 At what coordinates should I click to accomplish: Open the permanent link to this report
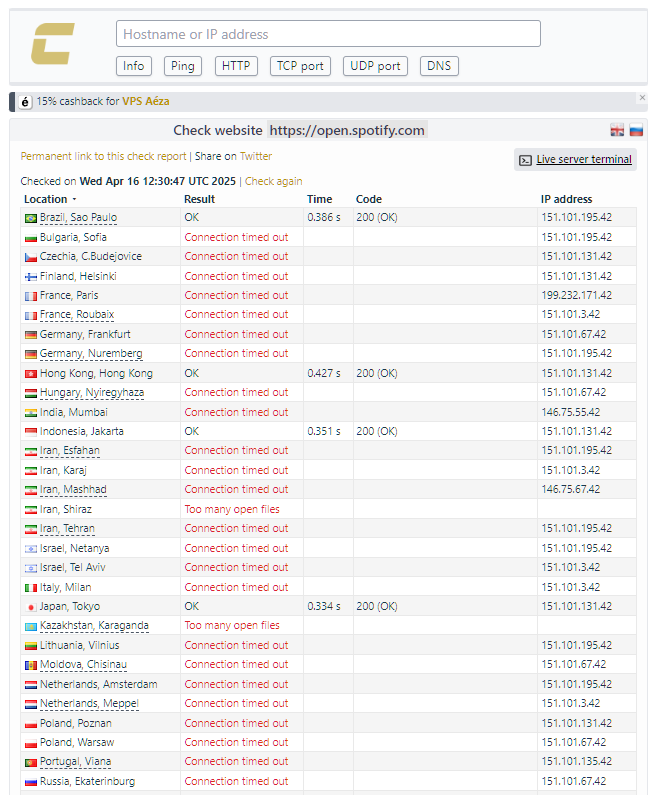(x=103, y=156)
